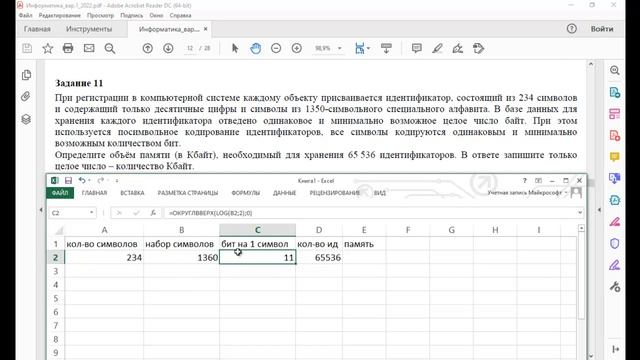Open the attachments paperclip panel

[26, 97]
